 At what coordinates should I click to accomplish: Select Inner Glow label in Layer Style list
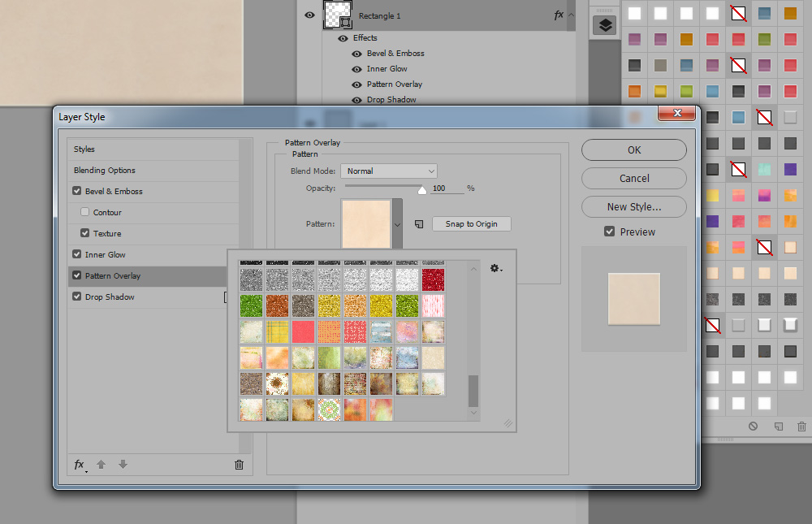coord(105,254)
